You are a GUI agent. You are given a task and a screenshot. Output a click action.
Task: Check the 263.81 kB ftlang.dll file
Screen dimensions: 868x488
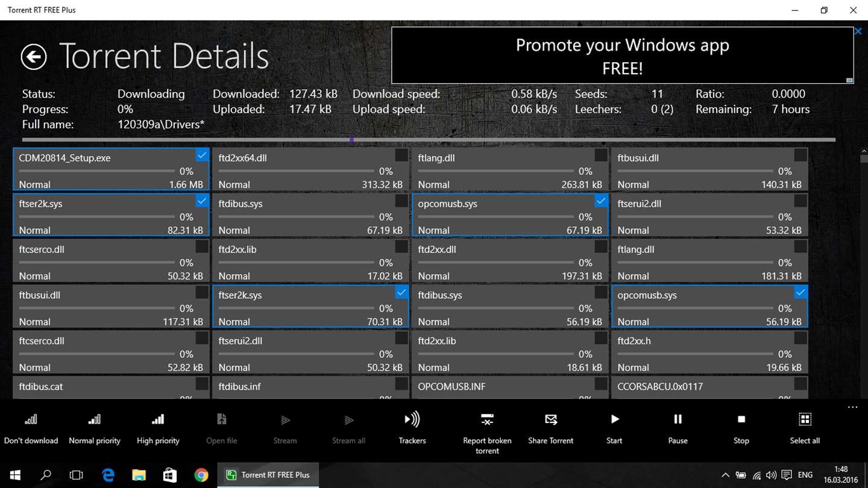[601, 155]
